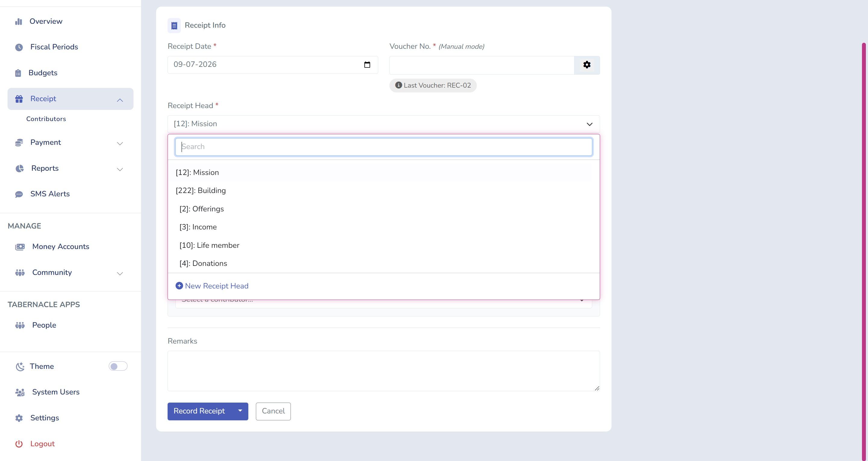868x461 pixels.
Task: Click the Settings gear icon in sidebar
Action: point(19,418)
